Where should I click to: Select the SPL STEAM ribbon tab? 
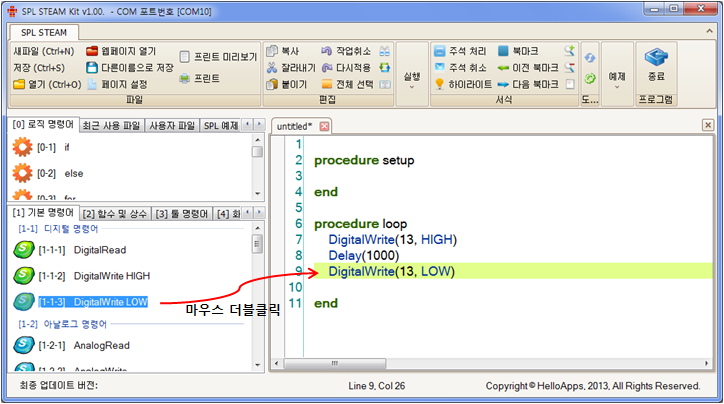[x=44, y=32]
